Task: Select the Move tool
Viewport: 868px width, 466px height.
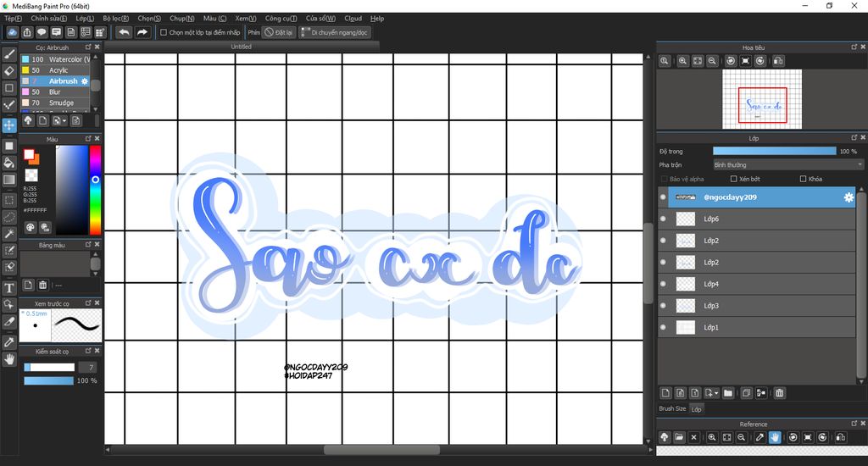Action: tap(8, 125)
